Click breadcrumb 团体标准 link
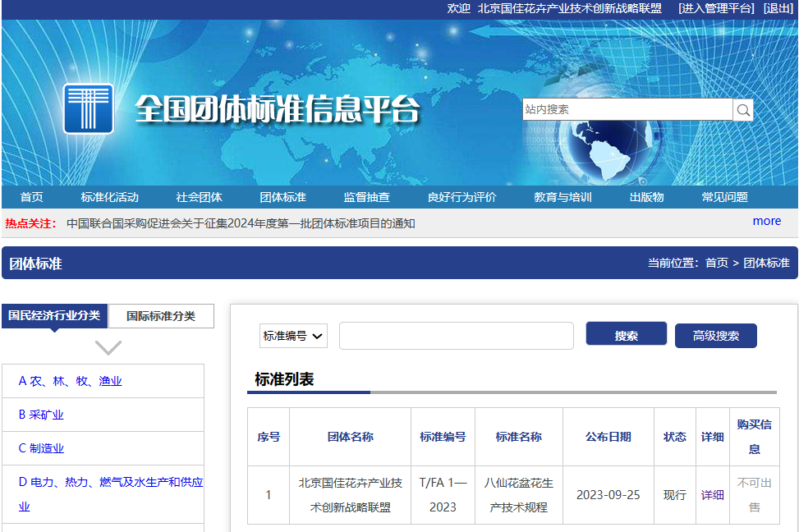Screen dimensions: 799x532 (x=766, y=263)
